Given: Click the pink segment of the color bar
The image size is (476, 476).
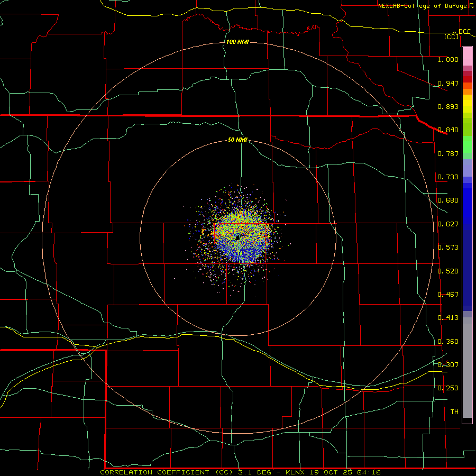Looking at the screenshot, I should click(x=467, y=57).
